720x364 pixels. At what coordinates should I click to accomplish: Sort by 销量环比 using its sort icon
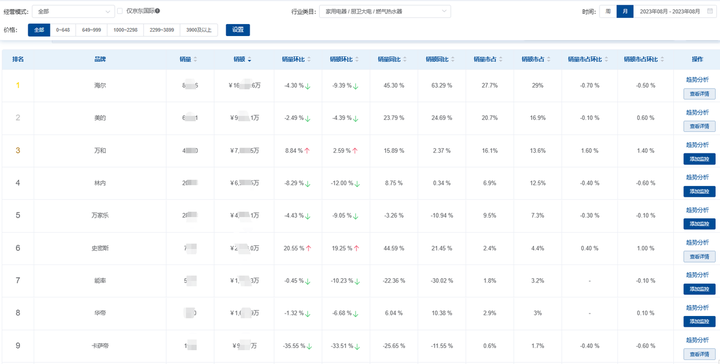click(309, 60)
